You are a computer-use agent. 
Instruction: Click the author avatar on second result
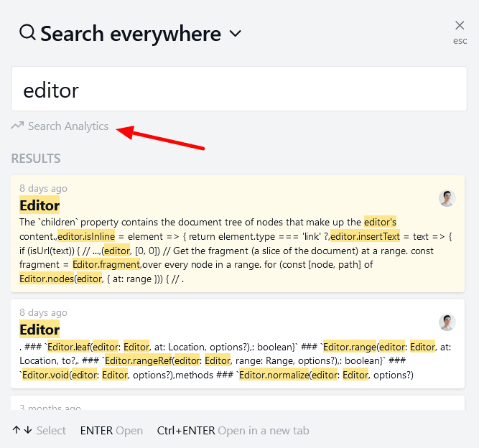click(x=447, y=322)
